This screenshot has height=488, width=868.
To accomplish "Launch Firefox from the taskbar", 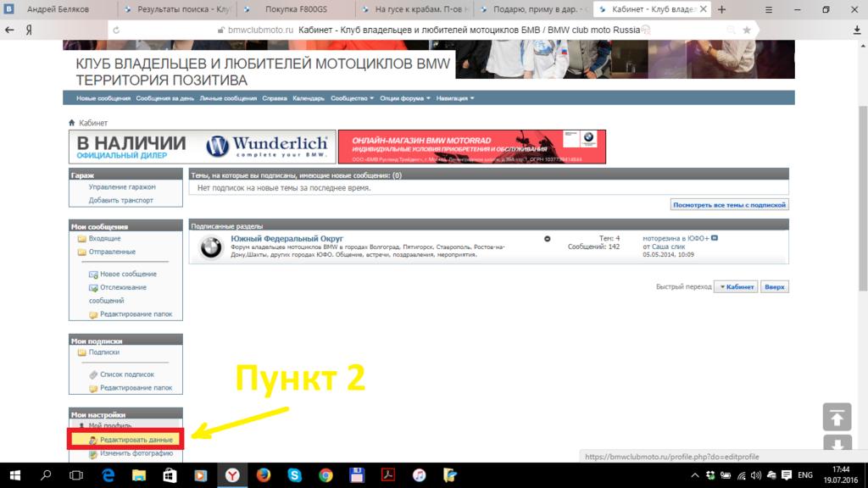I will 263,475.
